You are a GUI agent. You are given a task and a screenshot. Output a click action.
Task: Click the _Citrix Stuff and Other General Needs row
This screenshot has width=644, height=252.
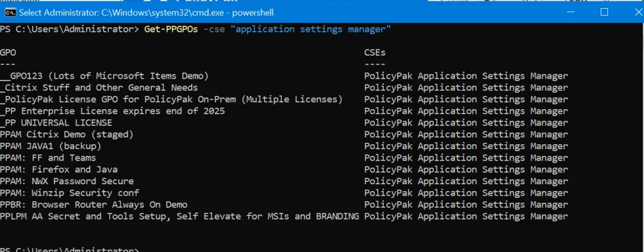pyautogui.click(x=99, y=88)
